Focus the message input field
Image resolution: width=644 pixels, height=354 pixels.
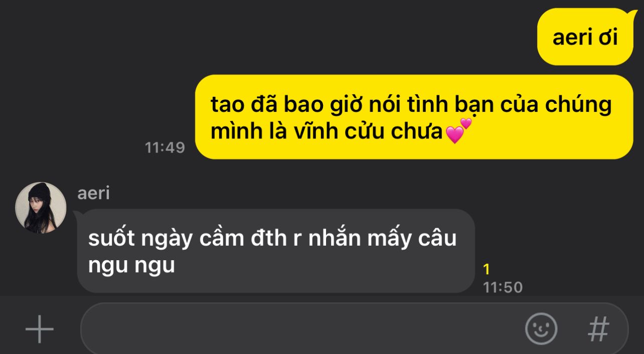click(354, 329)
